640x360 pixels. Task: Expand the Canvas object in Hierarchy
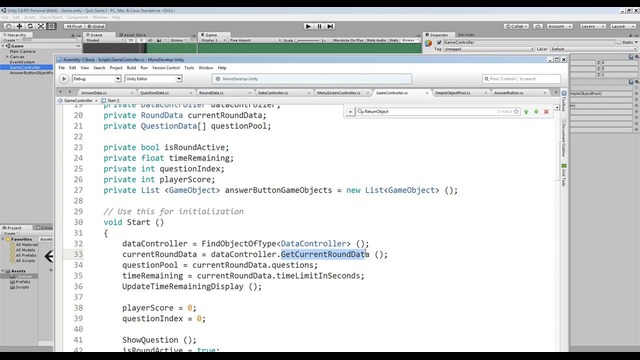pyautogui.click(x=7, y=57)
